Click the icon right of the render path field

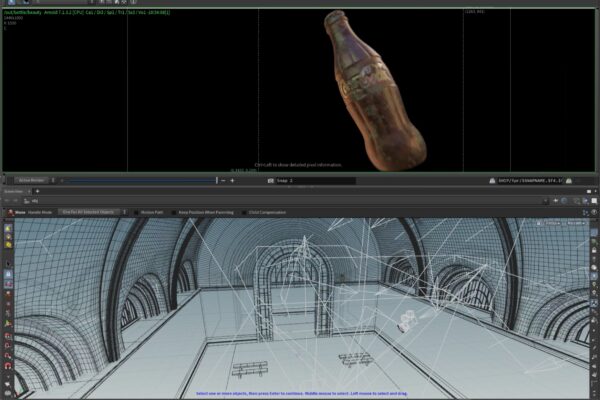[569, 181]
